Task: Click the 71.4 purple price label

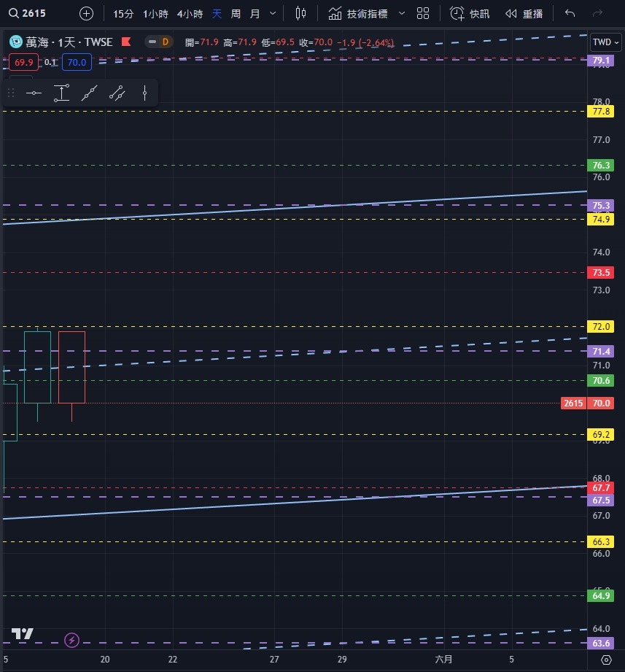Action: tap(601, 352)
